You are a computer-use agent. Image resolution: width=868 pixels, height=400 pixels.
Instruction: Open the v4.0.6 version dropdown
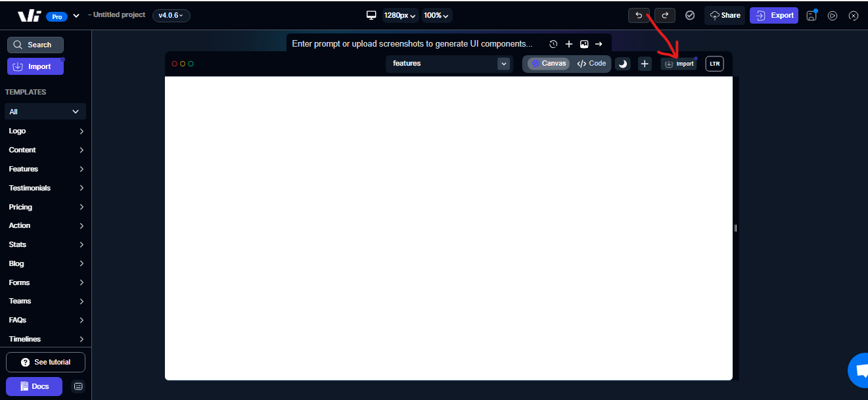(x=171, y=15)
